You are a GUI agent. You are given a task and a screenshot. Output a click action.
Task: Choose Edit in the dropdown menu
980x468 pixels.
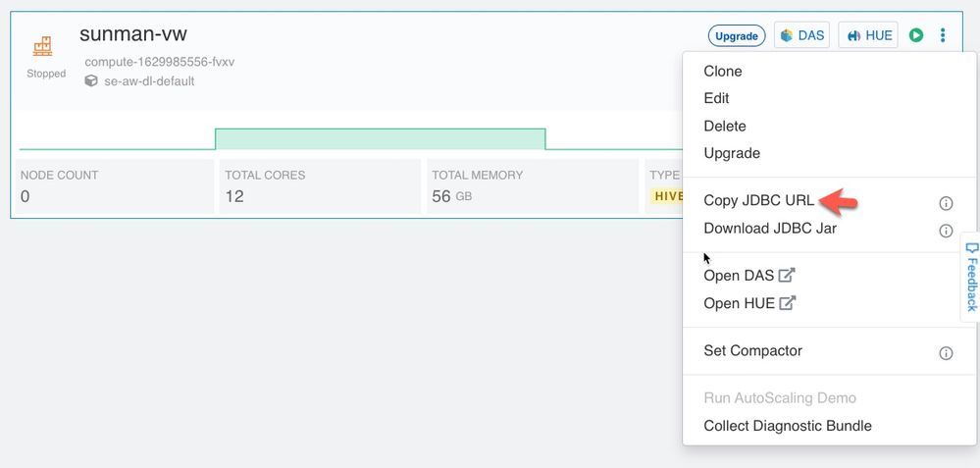pyautogui.click(x=716, y=98)
